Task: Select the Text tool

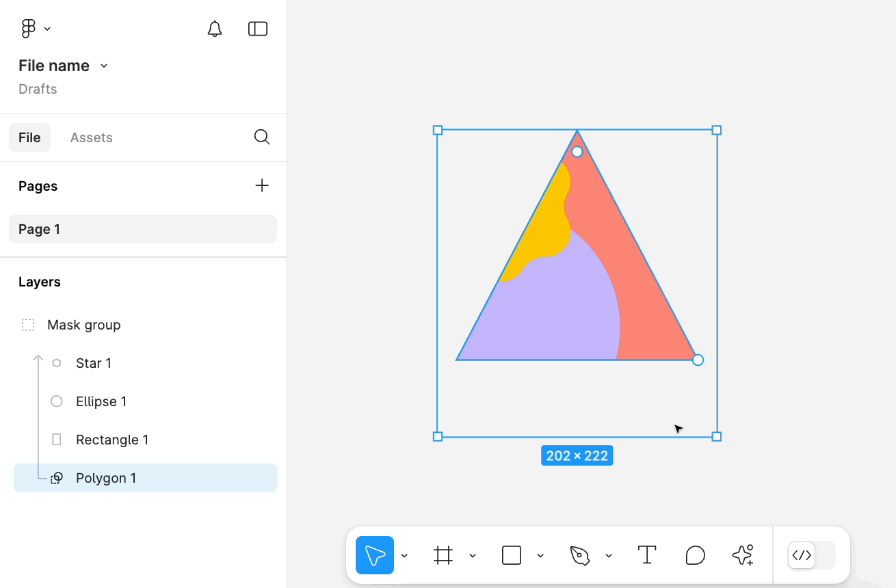Action: coord(646,555)
